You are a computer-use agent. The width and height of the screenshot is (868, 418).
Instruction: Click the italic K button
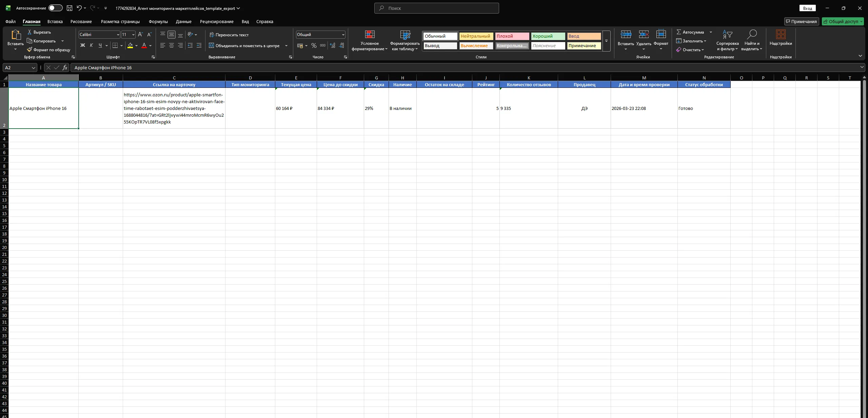pyautogui.click(x=91, y=45)
